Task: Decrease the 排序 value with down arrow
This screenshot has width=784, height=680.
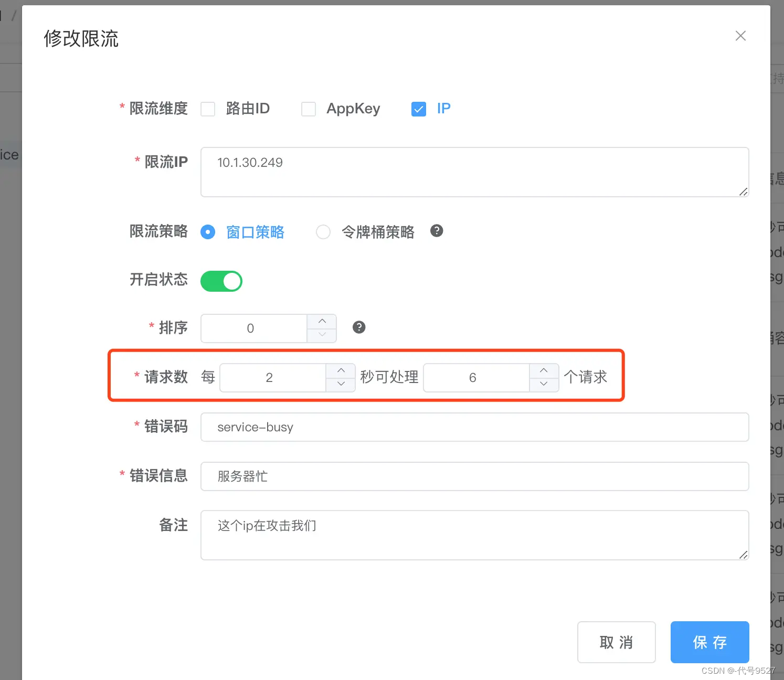Action: (x=322, y=335)
